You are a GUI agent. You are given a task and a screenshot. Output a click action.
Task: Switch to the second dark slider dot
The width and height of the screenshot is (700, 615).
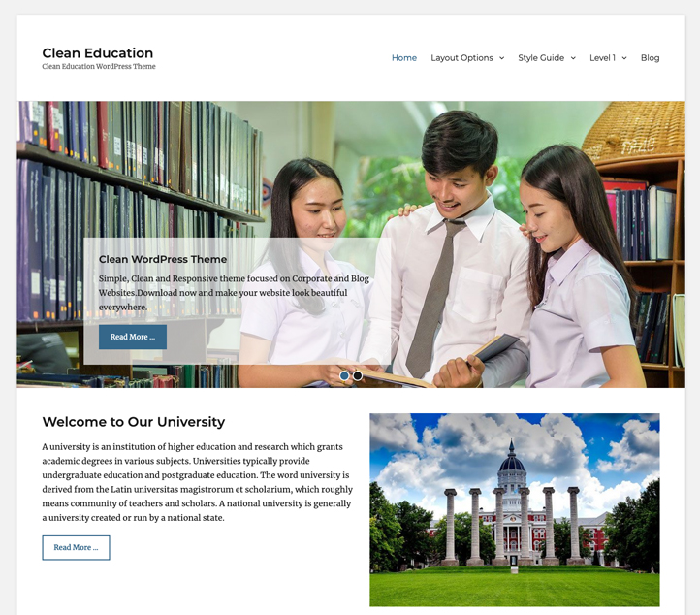(x=358, y=375)
